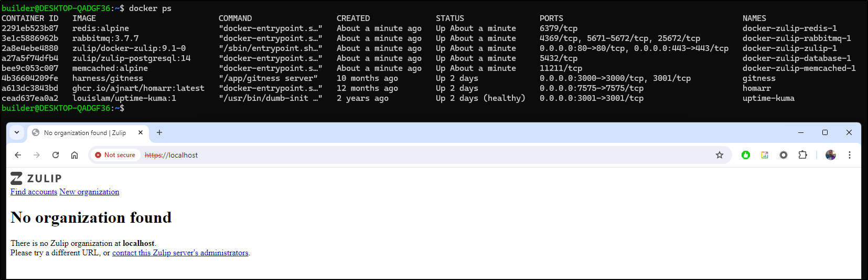Click created time '2 years ago'
This screenshot has width=868, height=280.
point(362,98)
